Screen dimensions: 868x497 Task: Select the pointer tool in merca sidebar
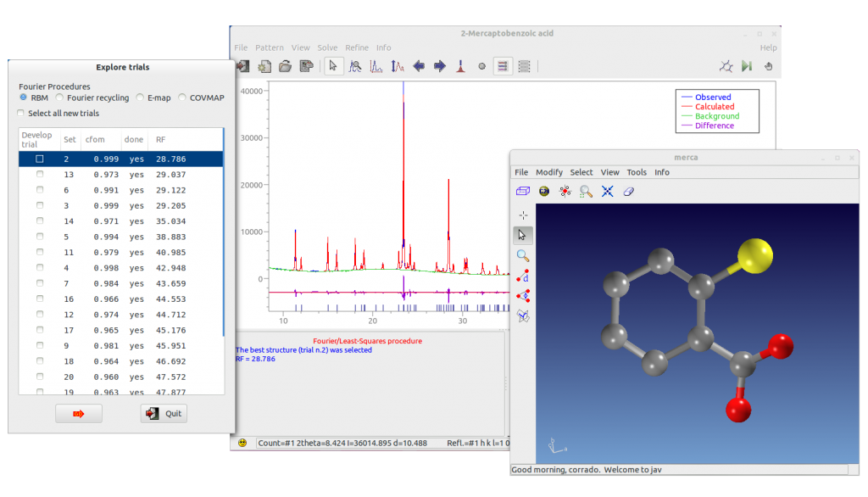522,235
